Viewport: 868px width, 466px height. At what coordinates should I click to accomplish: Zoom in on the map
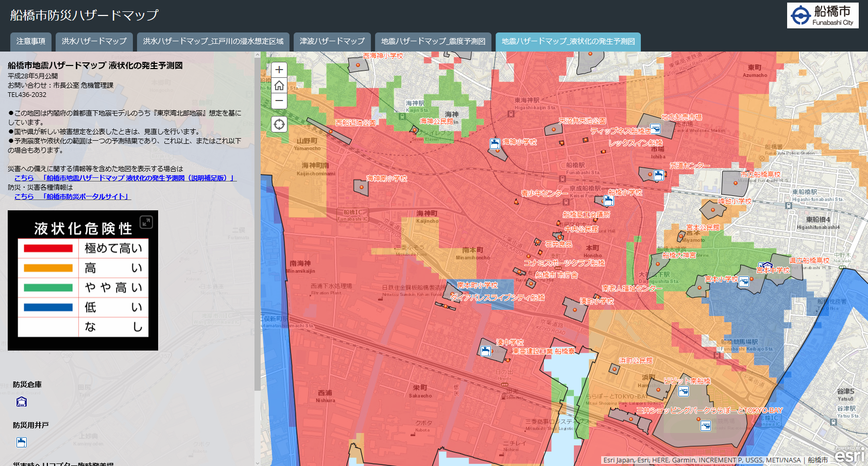(279, 70)
